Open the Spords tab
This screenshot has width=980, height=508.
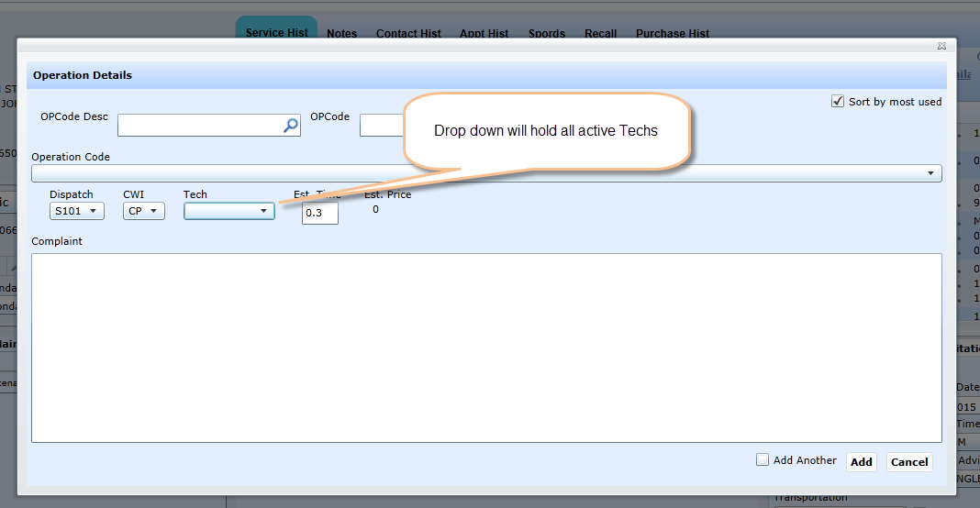(x=546, y=33)
